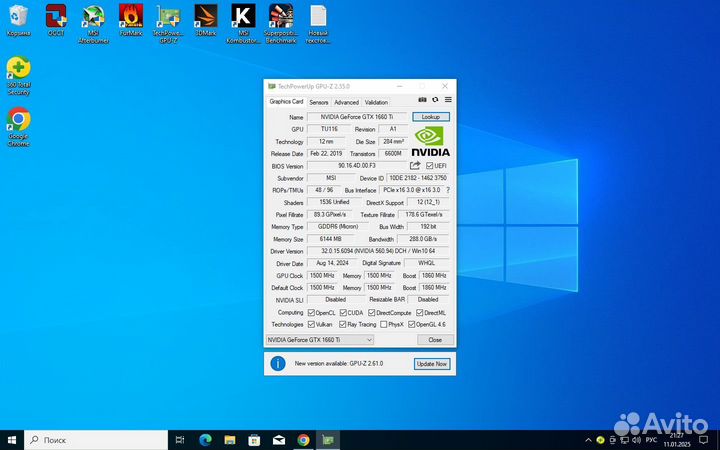Toggle the PhysX checkbox
The width and height of the screenshot is (720, 450).
[383, 324]
